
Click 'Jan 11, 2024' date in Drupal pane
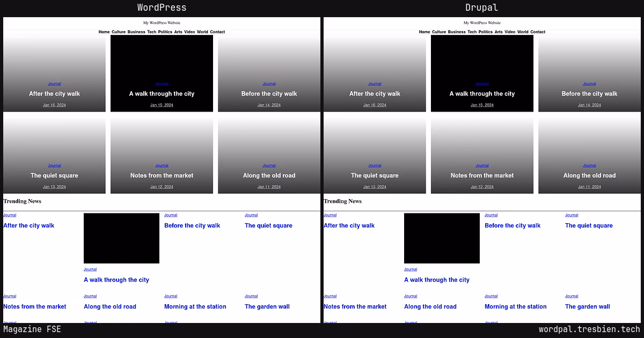[589, 187]
